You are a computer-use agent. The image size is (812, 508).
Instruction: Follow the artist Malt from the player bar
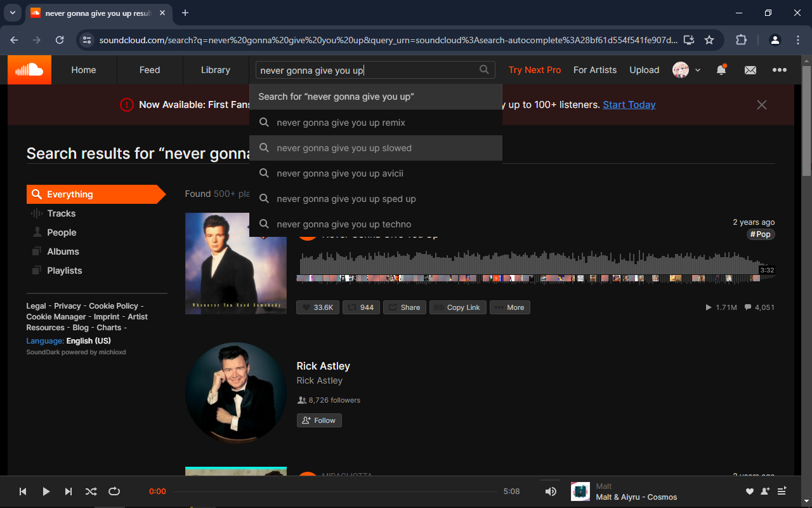(x=765, y=491)
